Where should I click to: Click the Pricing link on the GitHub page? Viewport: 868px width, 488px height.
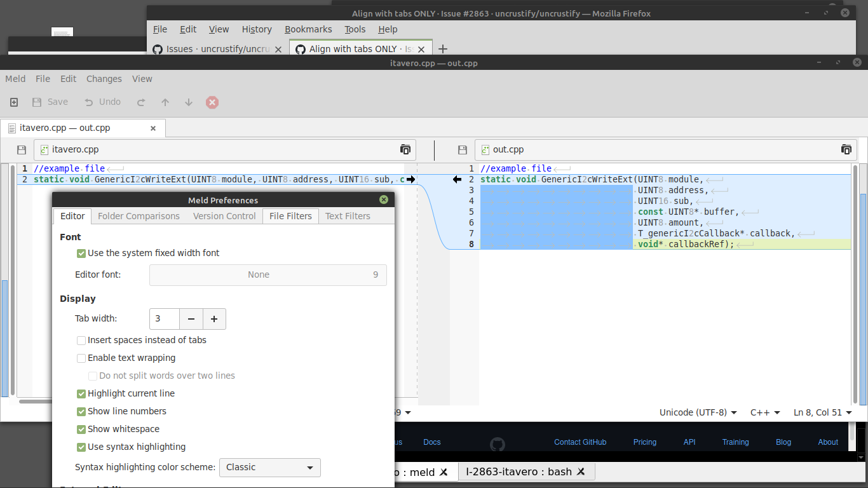tap(644, 442)
